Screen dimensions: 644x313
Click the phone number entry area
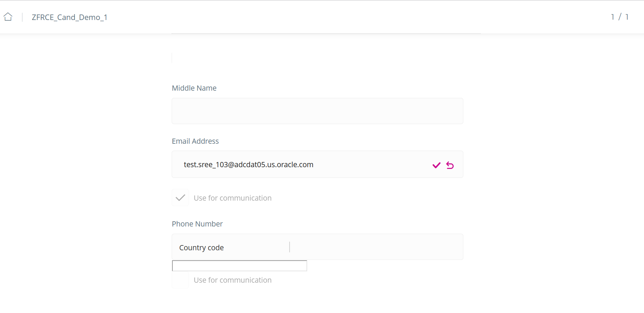click(x=376, y=247)
